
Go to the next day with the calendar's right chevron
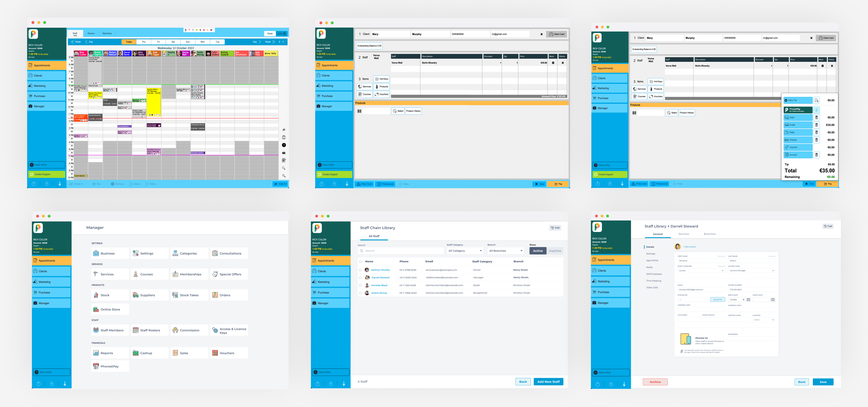(260, 42)
